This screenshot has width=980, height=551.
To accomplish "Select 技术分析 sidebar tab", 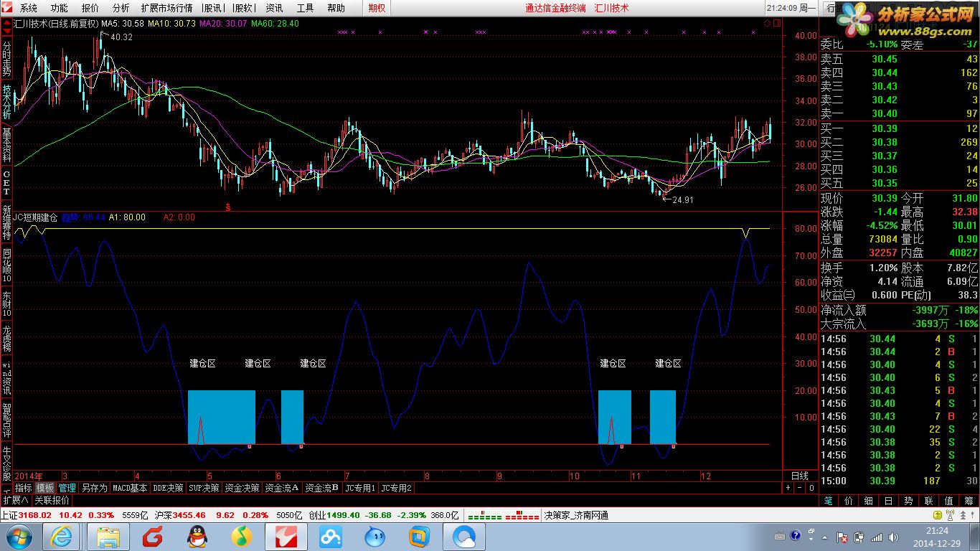I will tap(6, 101).
